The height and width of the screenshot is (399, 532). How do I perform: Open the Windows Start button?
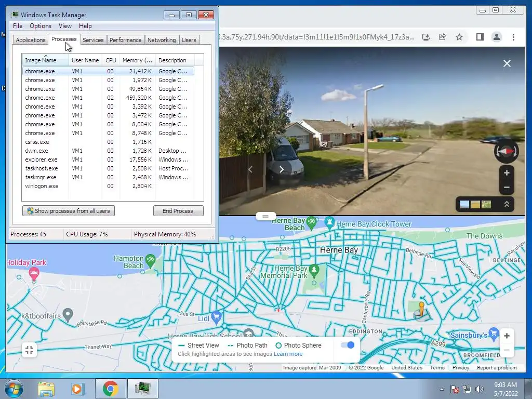(x=14, y=389)
